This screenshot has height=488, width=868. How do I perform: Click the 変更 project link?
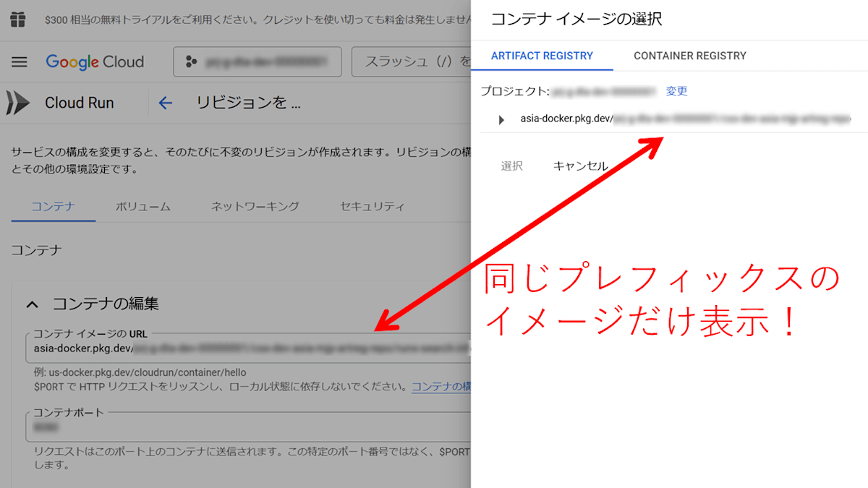(x=677, y=91)
